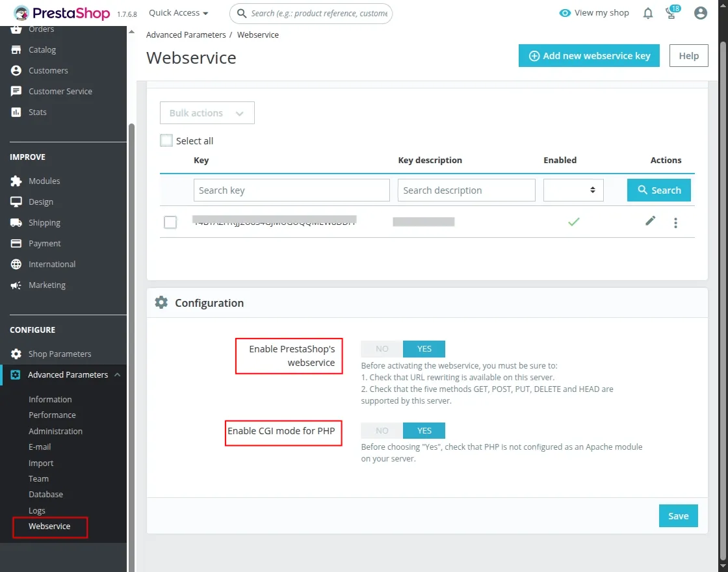This screenshot has height=572, width=728.
Task: Click the notifications bell icon
Action: [647, 12]
